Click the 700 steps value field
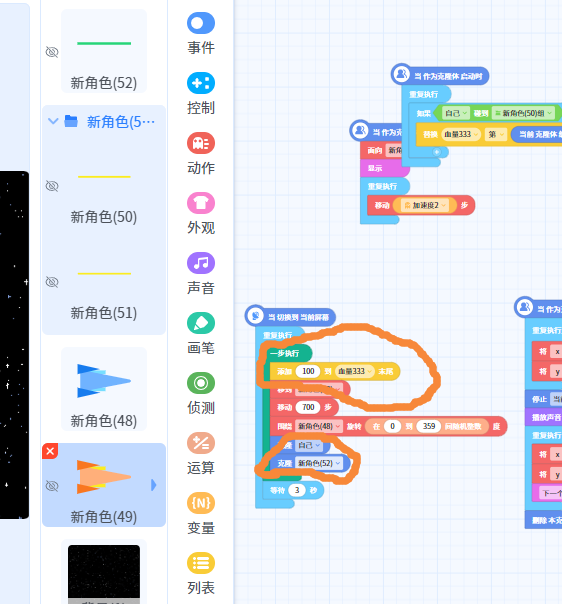 308,407
